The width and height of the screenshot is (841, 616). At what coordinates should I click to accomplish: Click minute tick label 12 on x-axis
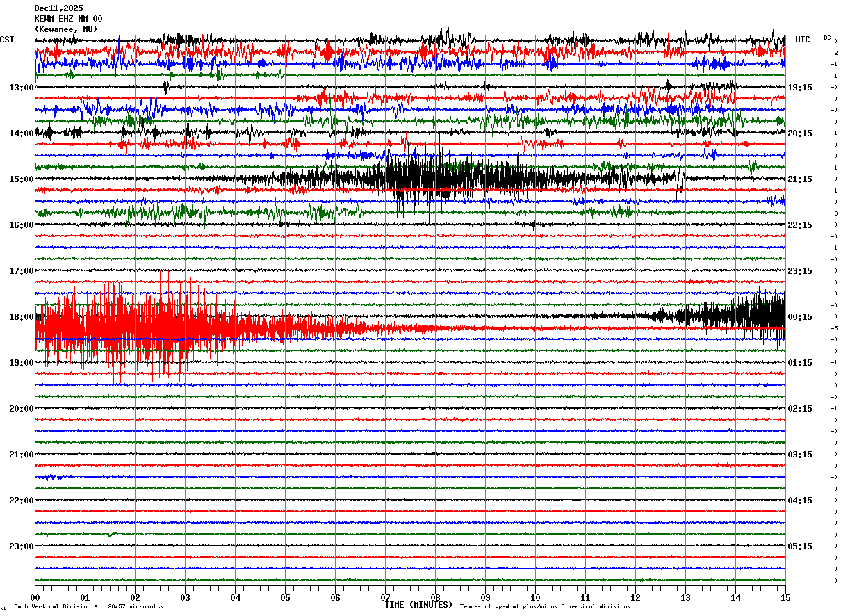click(635, 597)
